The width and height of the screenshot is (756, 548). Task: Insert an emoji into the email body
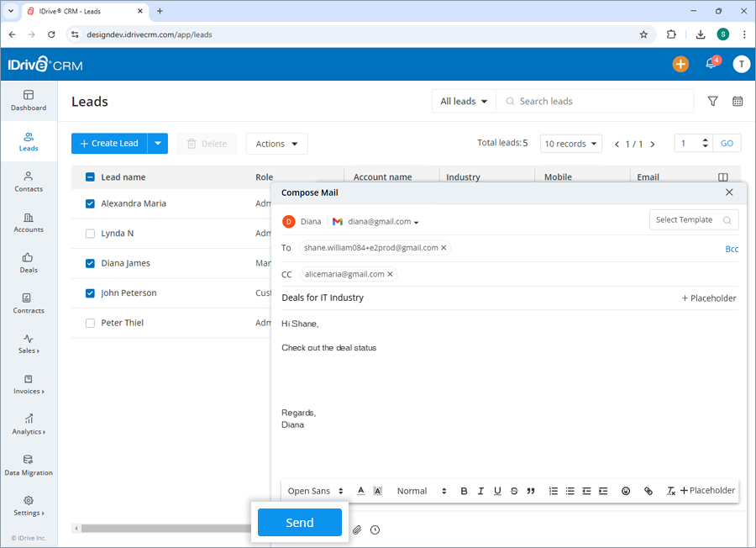(626, 491)
